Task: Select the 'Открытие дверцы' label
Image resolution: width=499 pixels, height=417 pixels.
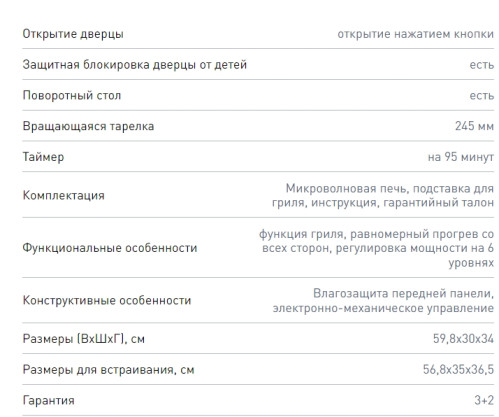Action: click(73, 34)
